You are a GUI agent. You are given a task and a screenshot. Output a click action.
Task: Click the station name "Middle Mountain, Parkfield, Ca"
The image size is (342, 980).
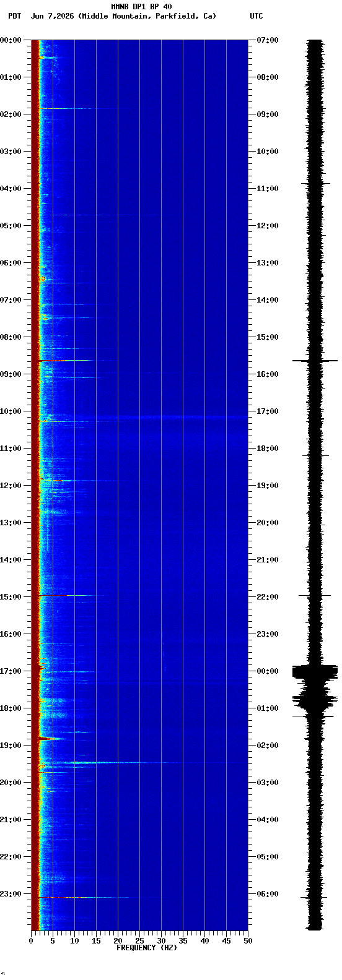click(x=147, y=16)
